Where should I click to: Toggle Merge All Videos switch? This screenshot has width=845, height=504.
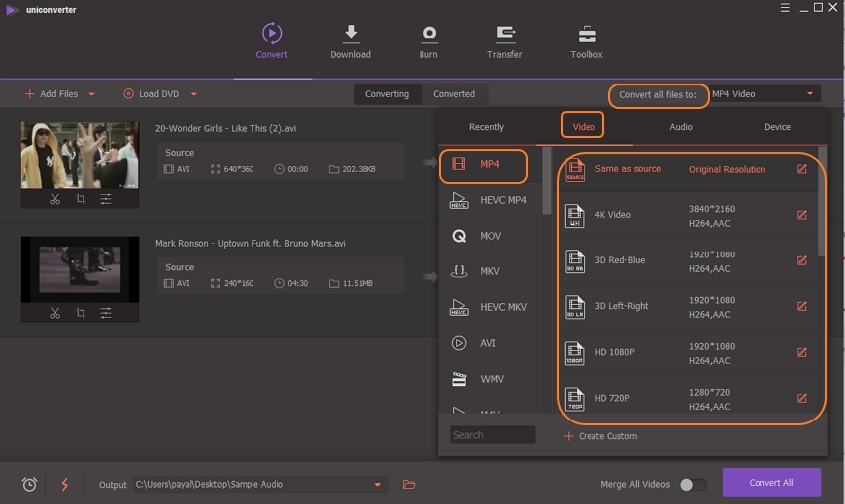pyautogui.click(x=693, y=484)
